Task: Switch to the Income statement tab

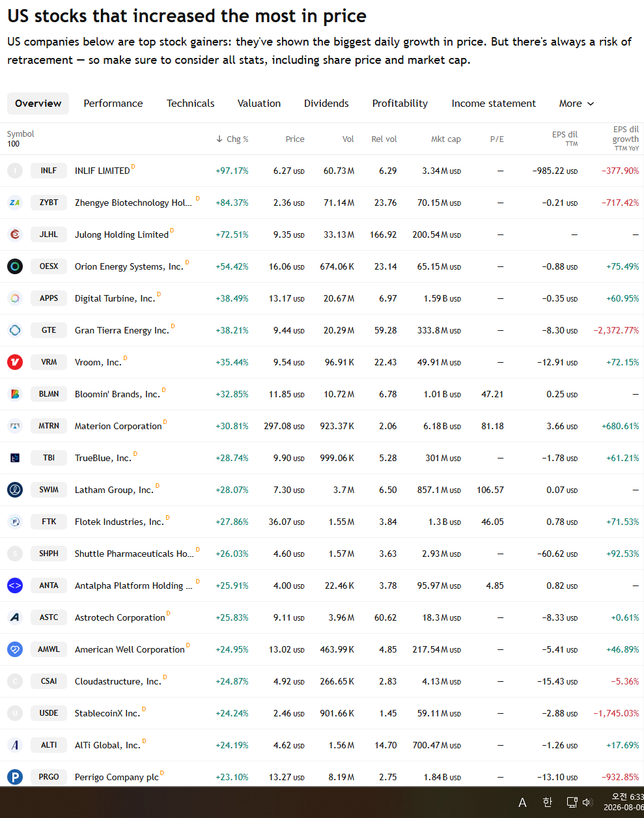Action: pyautogui.click(x=494, y=104)
